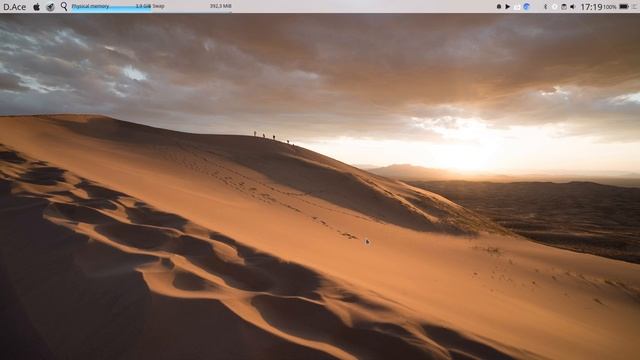
Task: Open the hamburger menu at panel end
Action: click(x=635, y=7)
